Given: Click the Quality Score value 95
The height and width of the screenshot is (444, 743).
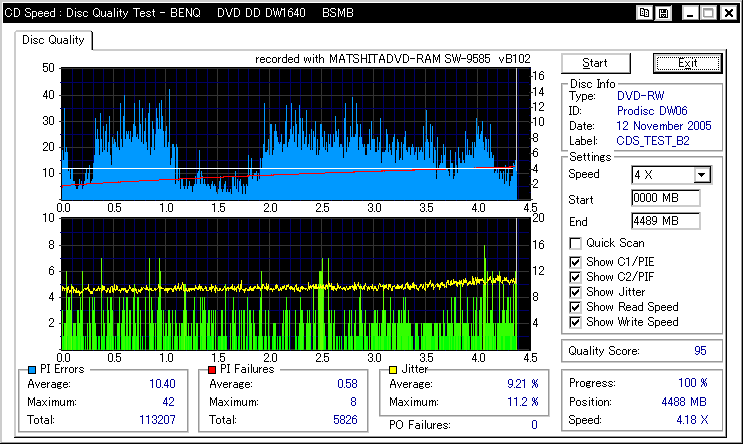Looking at the screenshot, I should pyautogui.click(x=700, y=351).
